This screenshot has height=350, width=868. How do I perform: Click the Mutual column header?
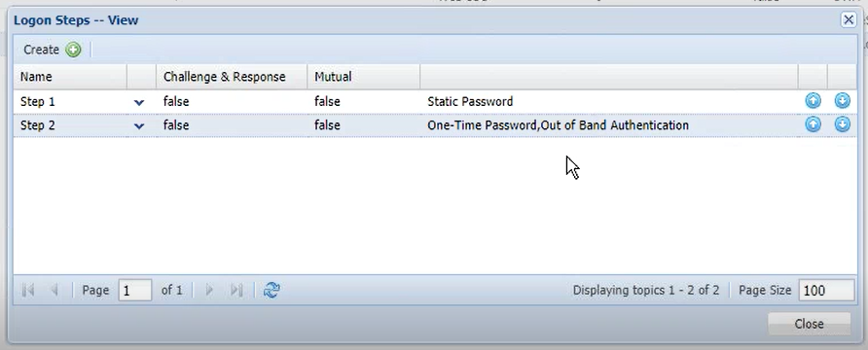[364, 76]
